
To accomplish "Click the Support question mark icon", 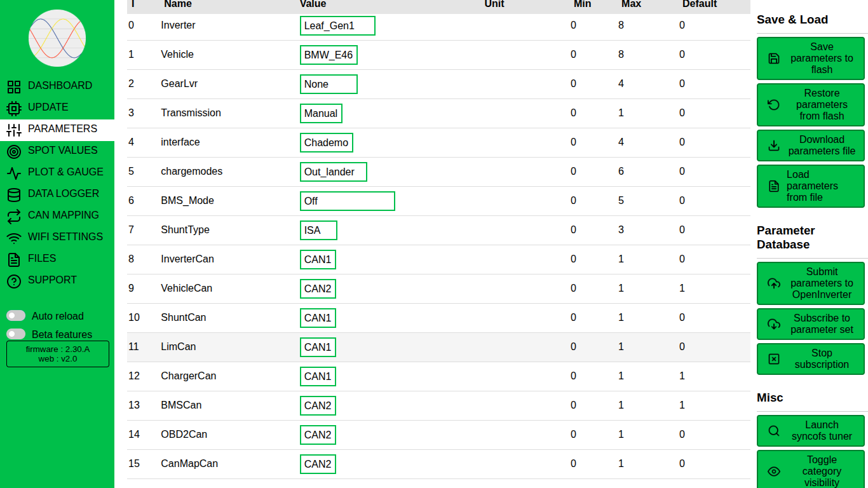I will (14, 281).
